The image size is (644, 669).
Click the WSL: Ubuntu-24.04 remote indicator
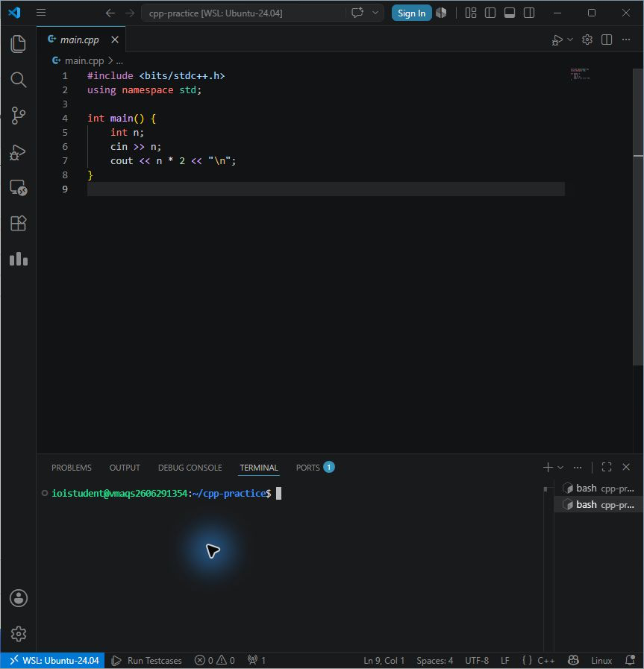53,661
